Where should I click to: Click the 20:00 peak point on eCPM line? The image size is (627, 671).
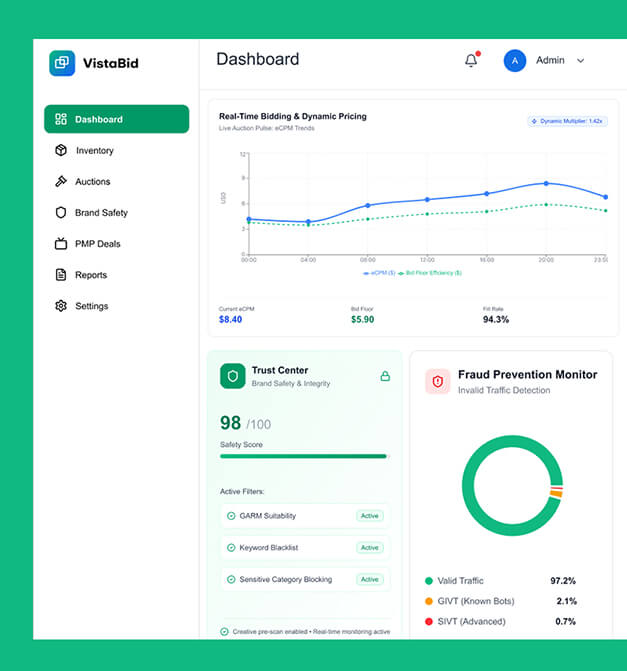pos(545,183)
